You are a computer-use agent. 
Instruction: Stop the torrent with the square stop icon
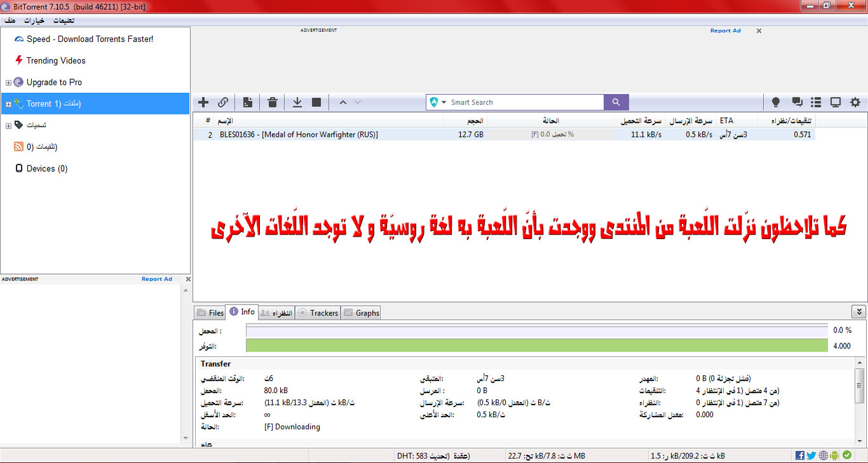[316, 102]
